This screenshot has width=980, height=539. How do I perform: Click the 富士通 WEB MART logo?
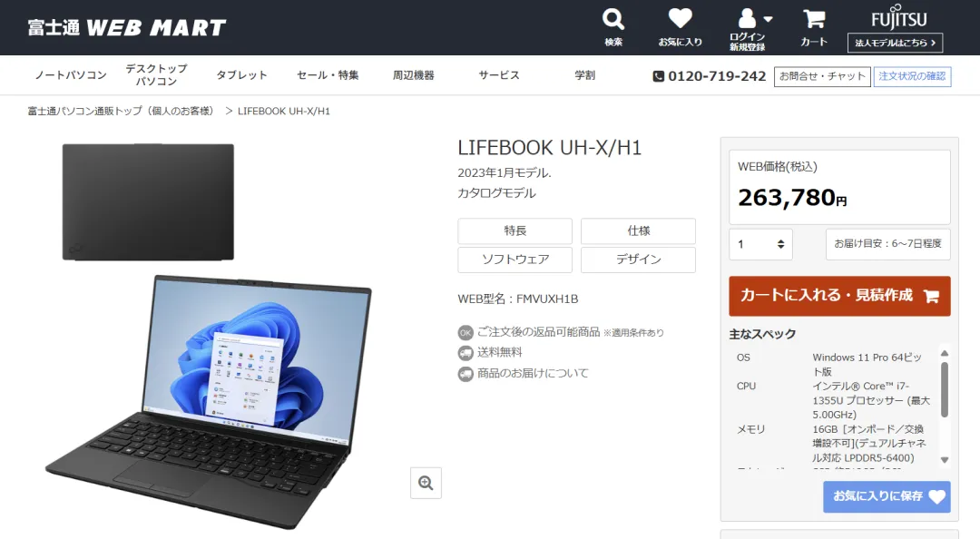pos(127,27)
